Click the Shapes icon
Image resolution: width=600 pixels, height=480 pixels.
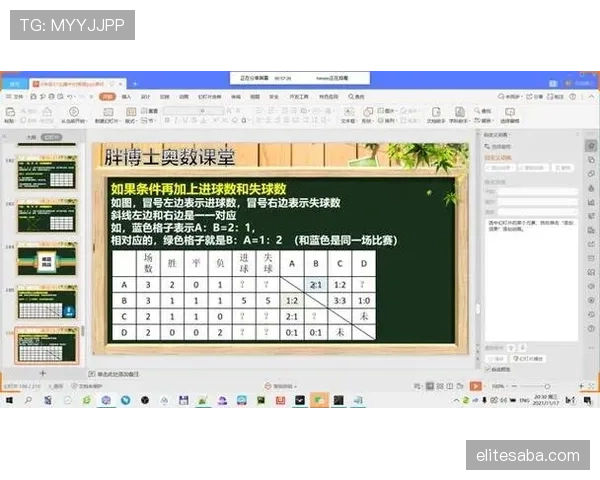pyautogui.click(x=368, y=111)
